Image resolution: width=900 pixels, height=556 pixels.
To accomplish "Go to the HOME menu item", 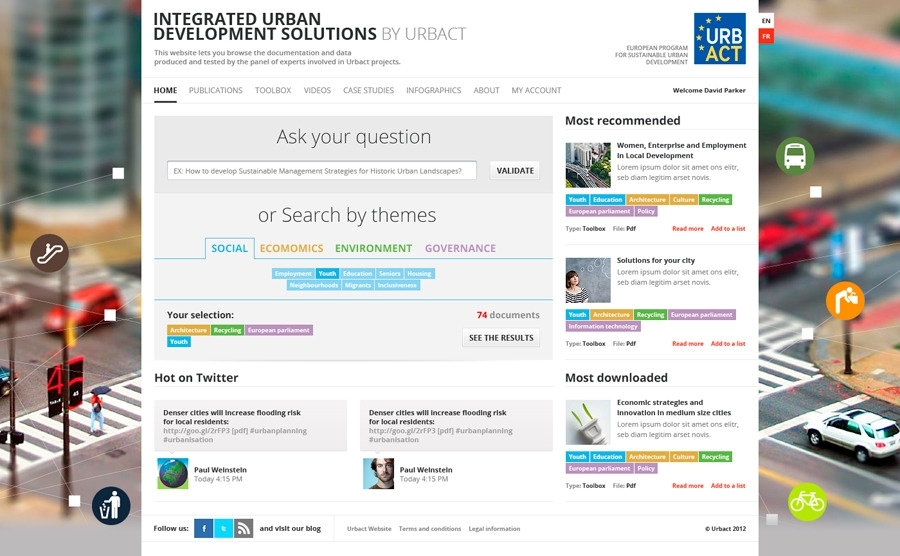I will [x=165, y=90].
